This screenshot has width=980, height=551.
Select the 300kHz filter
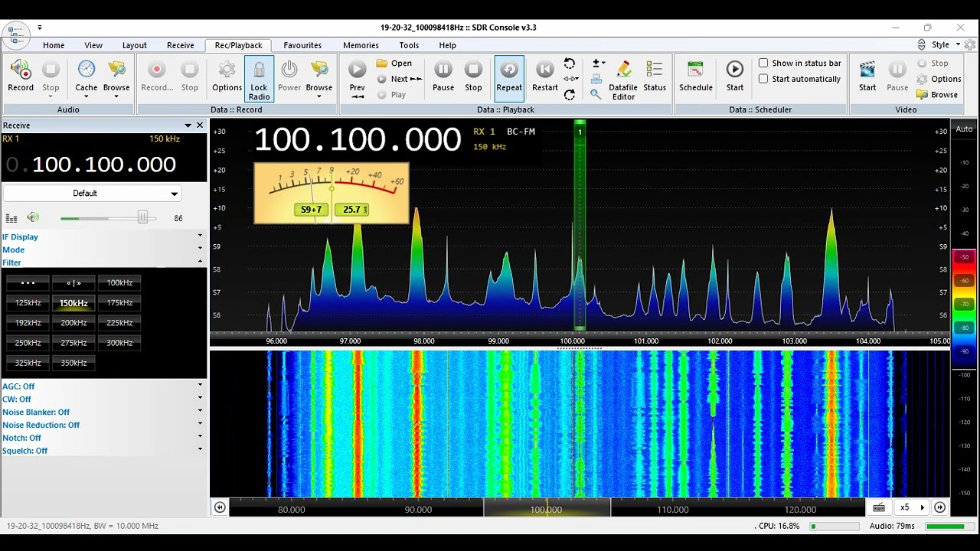coord(119,343)
